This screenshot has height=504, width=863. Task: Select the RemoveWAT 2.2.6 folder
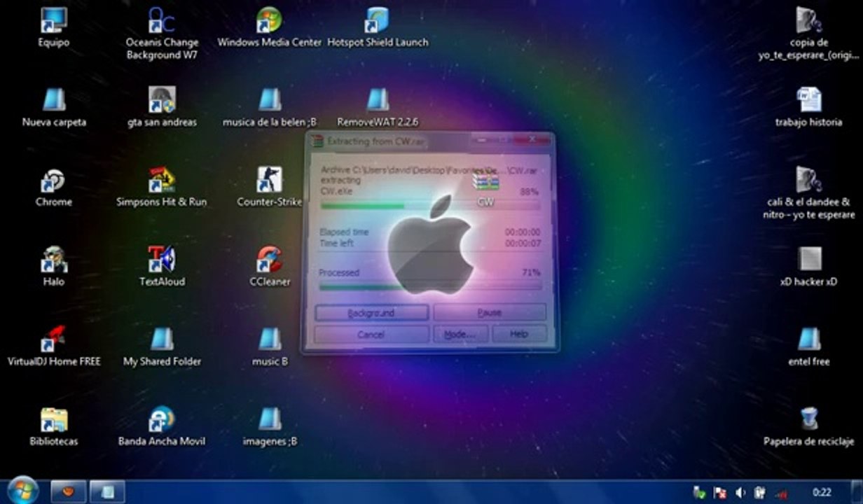click(378, 108)
